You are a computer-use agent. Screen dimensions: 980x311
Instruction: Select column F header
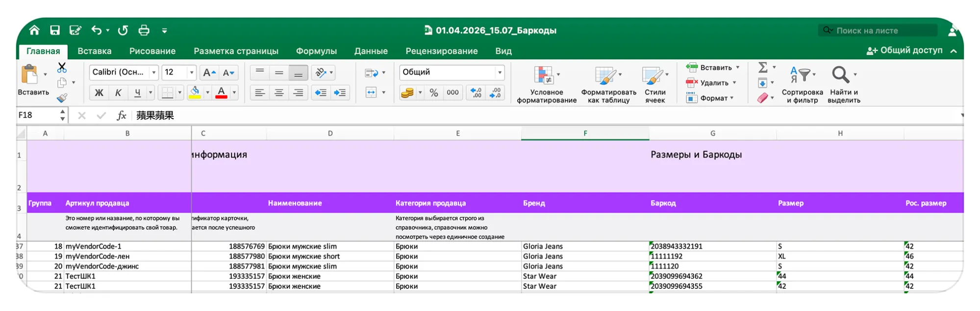click(x=585, y=133)
